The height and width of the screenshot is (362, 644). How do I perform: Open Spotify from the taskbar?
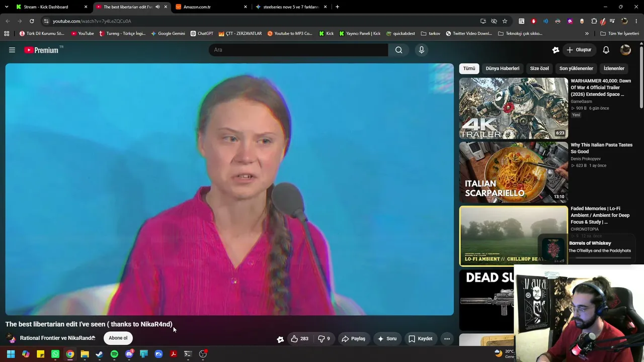coord(114,354)
